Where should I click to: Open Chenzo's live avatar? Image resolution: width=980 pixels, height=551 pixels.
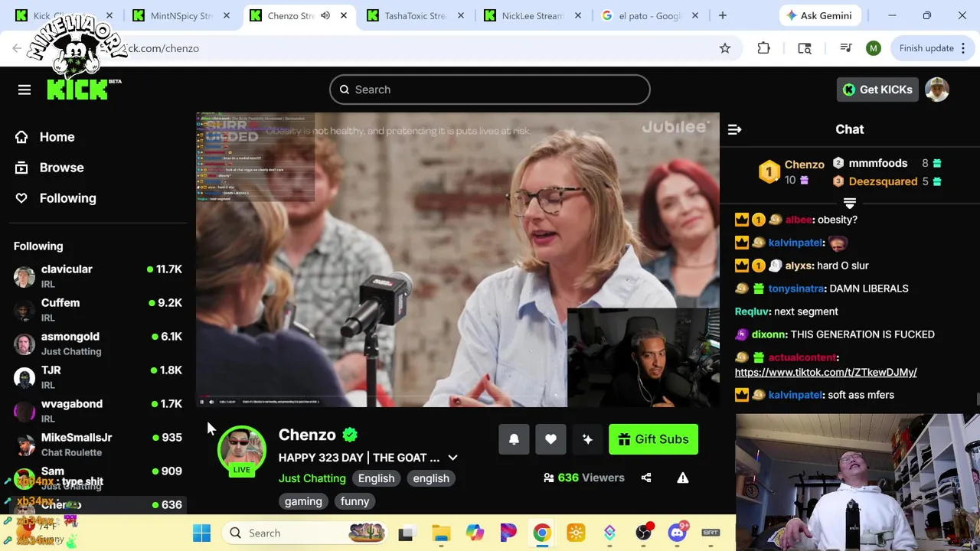(242, 450)
